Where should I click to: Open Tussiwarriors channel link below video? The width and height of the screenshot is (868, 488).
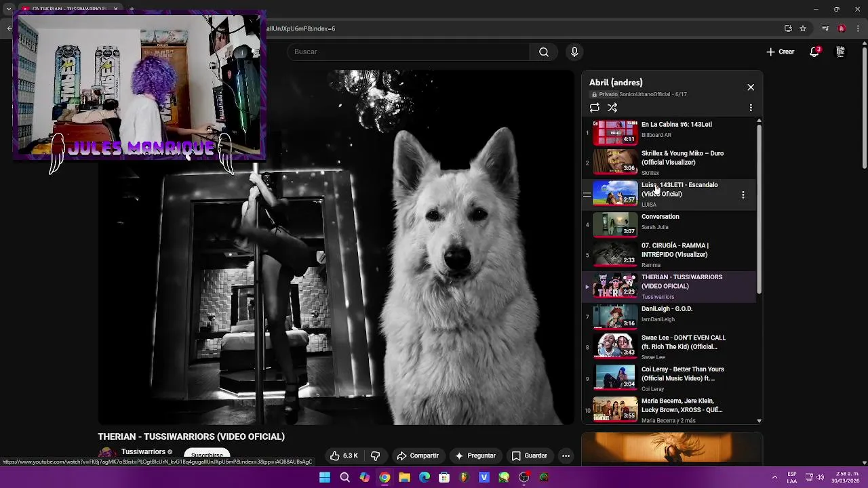143,452
